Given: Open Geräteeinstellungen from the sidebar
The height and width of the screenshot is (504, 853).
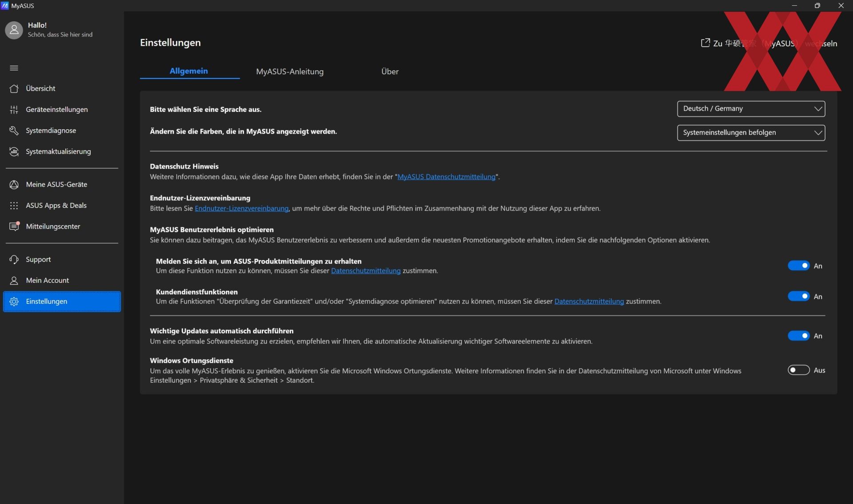Looking at the screenshot, I should click(x=62, y=109).
